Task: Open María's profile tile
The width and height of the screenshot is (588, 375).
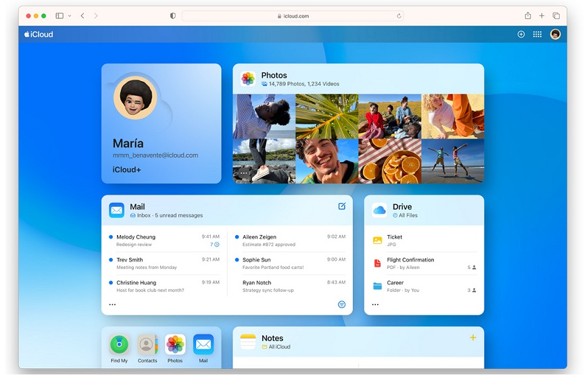Action: [x=162, y=124]
